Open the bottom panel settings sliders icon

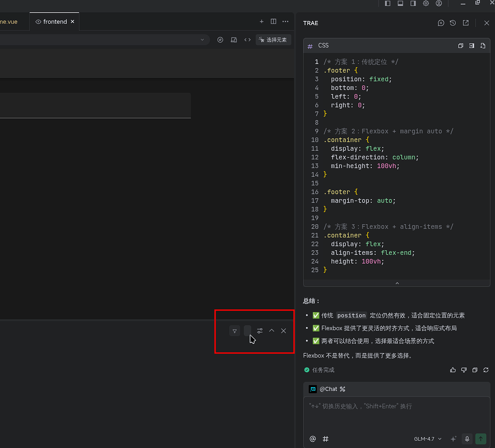click(x=260, y=331)
